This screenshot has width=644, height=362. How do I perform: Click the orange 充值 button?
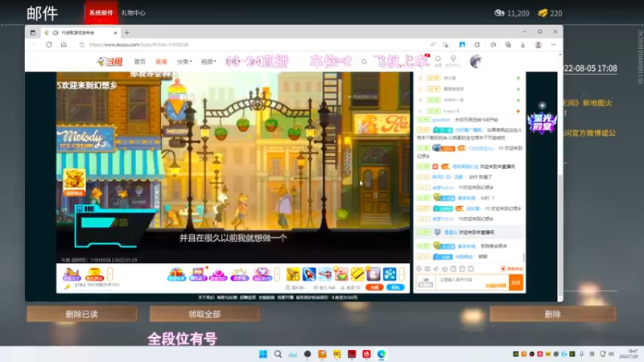click(374, 287)
